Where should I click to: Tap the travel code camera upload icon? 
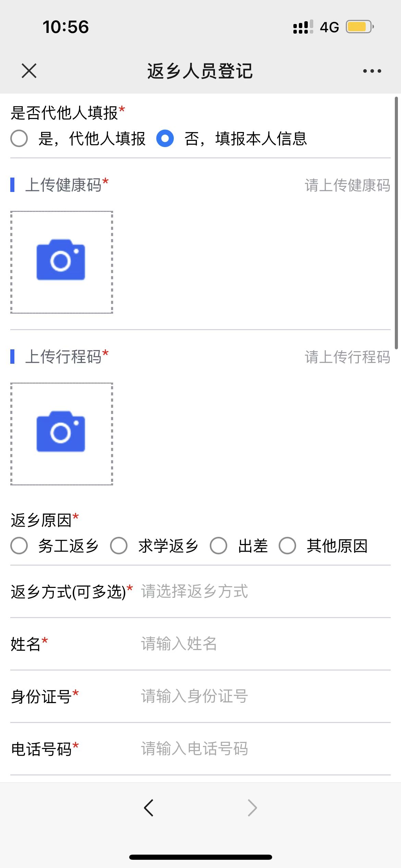click(x=61, y=432)
